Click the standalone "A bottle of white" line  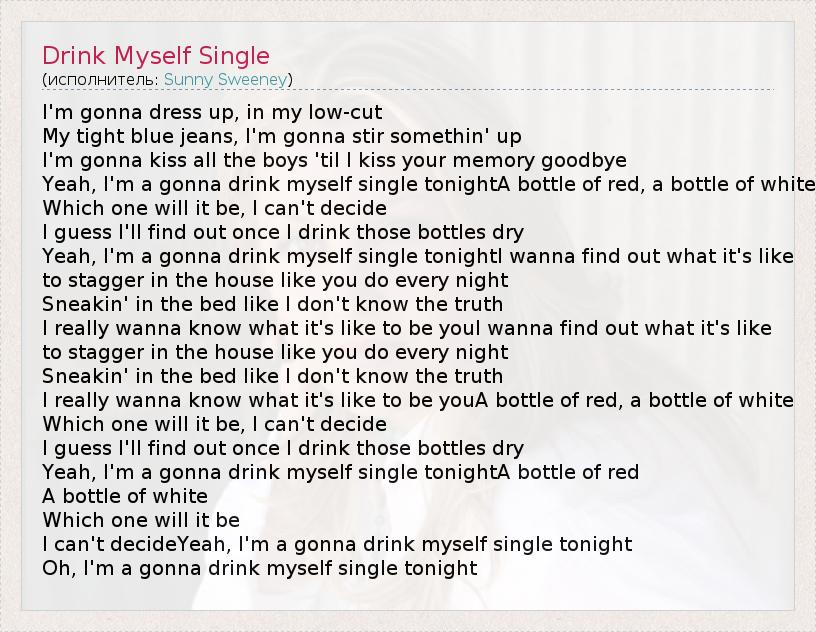click(125, 496)
